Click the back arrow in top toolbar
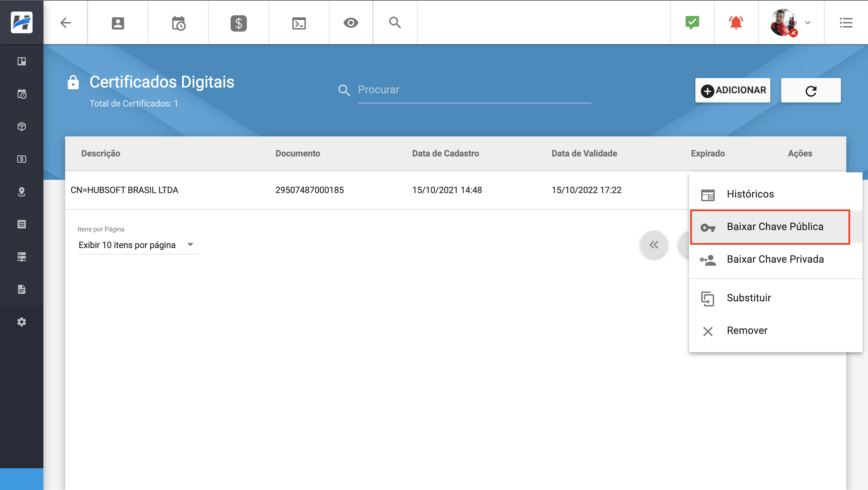Image resolution: width=868 pixels, height=490 pixels. click(x=65, y=23)
